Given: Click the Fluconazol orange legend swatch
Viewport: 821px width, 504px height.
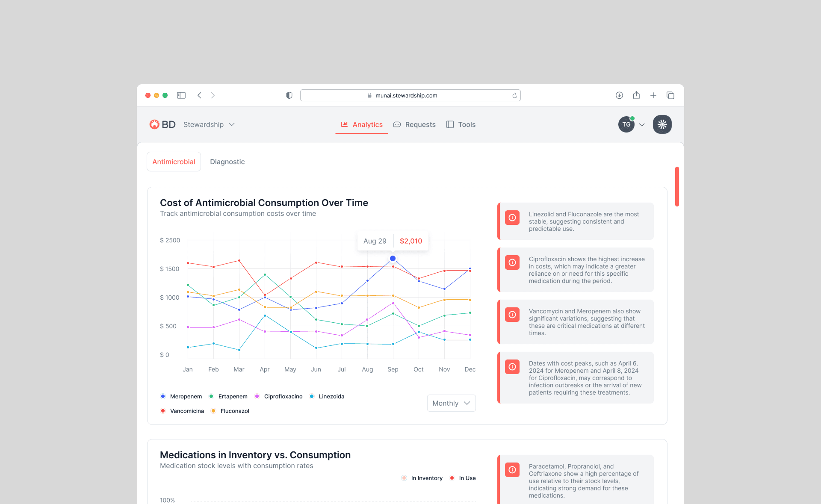Looking at the screenshot, I should tap(213, 411).
